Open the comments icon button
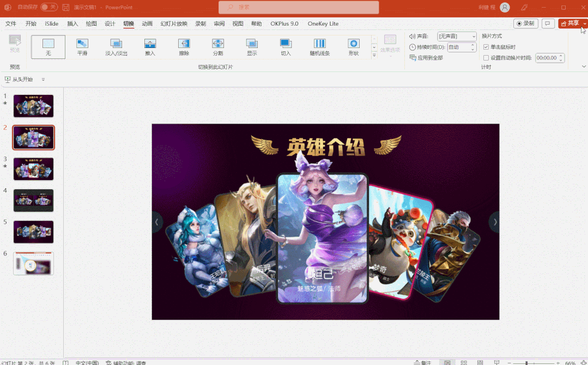 (548, 23)
